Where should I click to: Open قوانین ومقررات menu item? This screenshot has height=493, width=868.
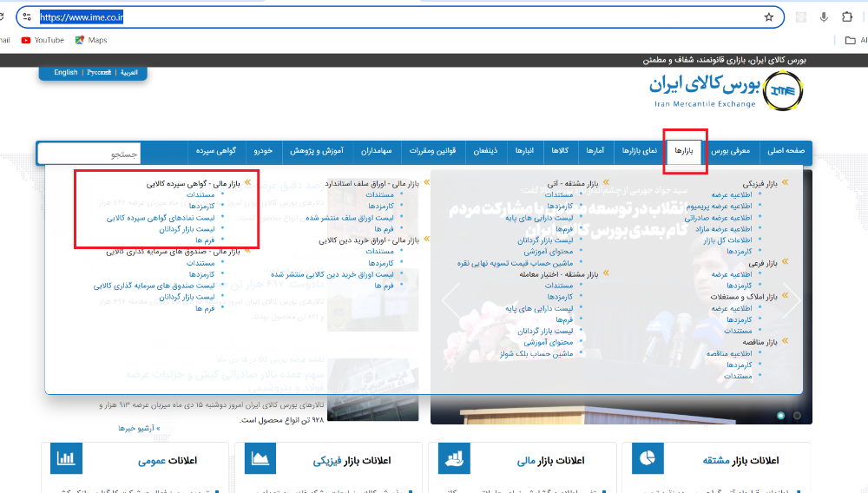pos(433,150)
